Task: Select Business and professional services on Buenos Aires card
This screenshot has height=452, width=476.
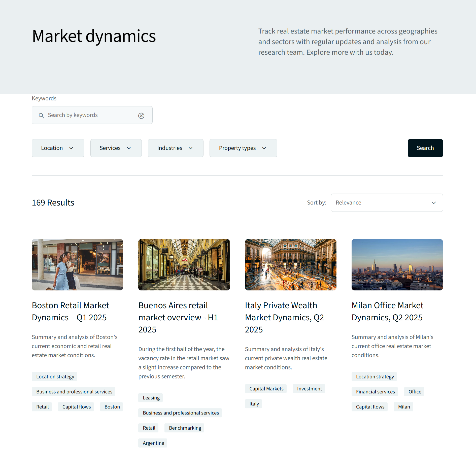Action: (180, 413)
